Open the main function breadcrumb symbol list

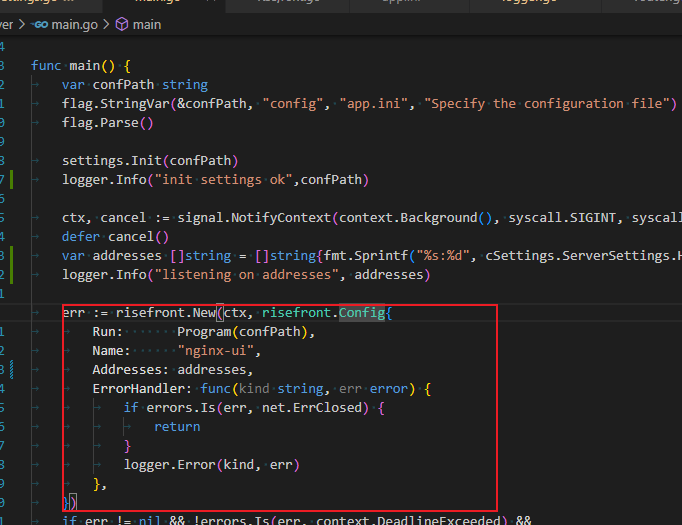coord(146,24)
